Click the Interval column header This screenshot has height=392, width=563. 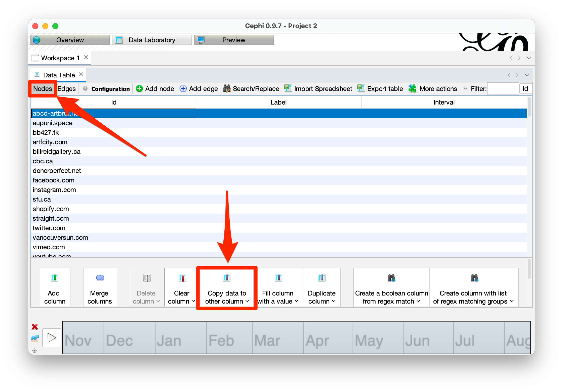pos(444,102)
